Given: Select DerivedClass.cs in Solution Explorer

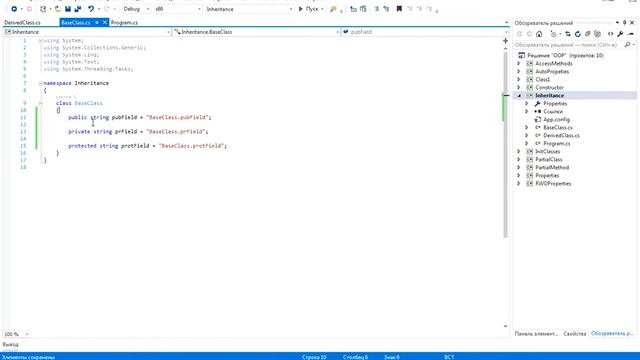Looking at the screenshot, I should tap(561, 136).
